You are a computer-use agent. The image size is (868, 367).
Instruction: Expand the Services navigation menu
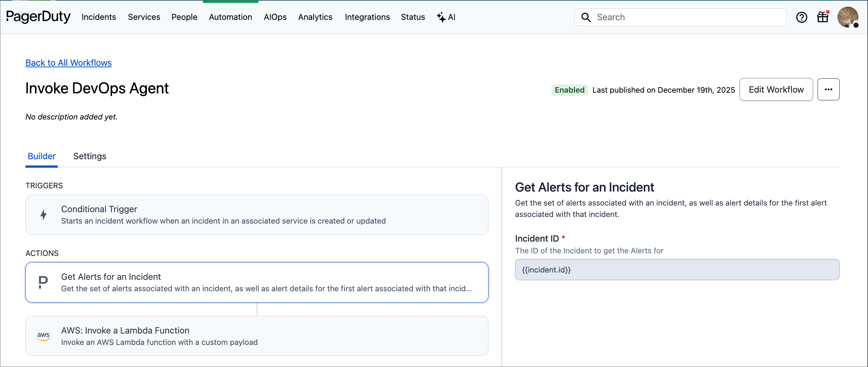(144, 17)
